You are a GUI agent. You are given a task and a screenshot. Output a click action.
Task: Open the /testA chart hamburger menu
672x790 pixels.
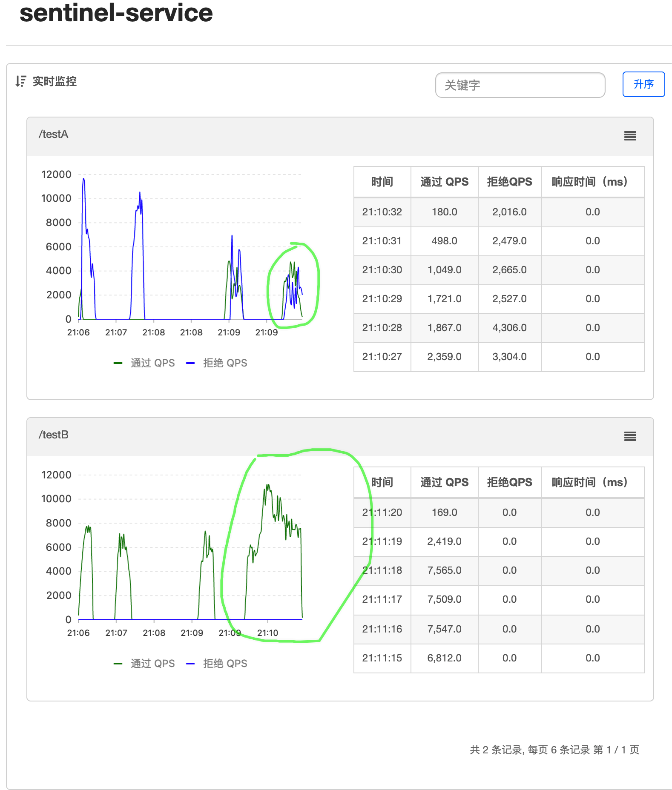click(x=630, y=136)
